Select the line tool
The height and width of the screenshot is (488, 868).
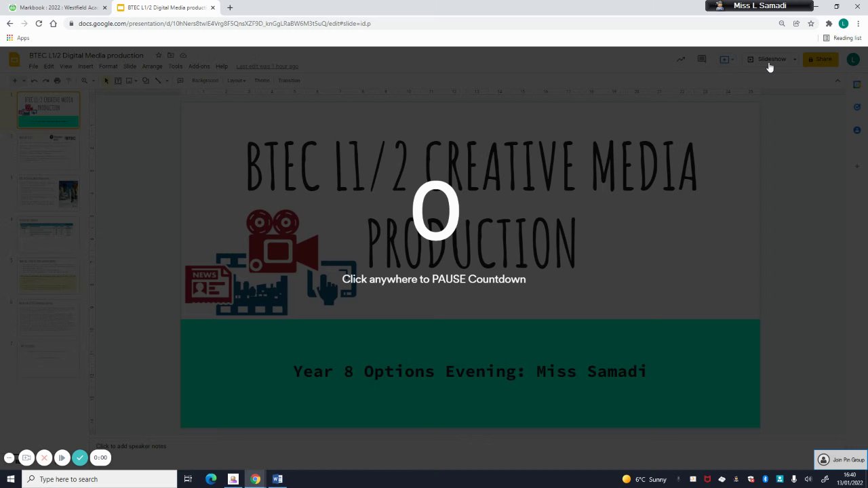coord(158,81)
